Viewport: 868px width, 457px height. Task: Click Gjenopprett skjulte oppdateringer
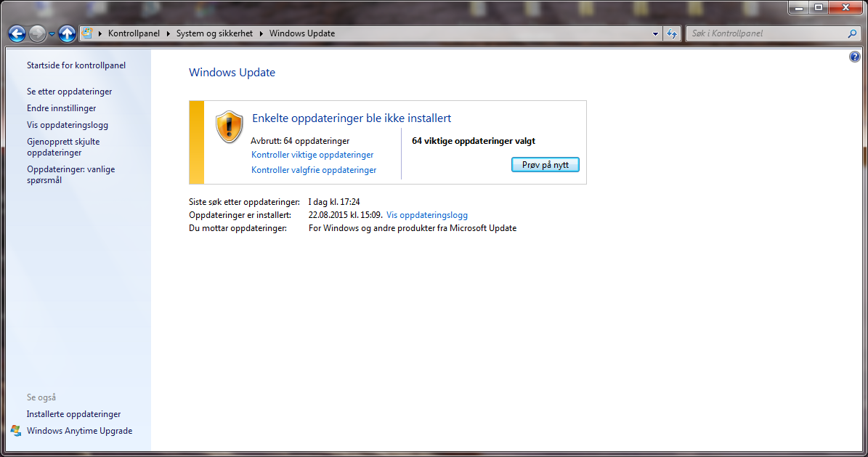click(x=63, y=147)
